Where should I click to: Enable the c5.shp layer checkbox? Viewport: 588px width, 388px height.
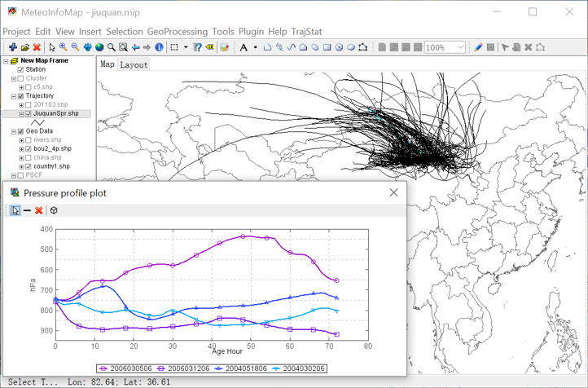coord(29,87)
